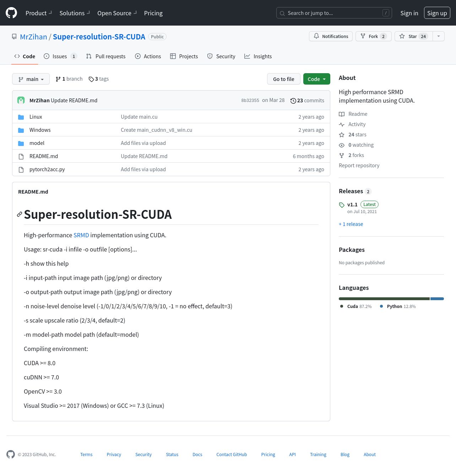This screenshot has width=456, height=476.
Task: Click the search magnifier icon
Action: (x=282, y=13)
